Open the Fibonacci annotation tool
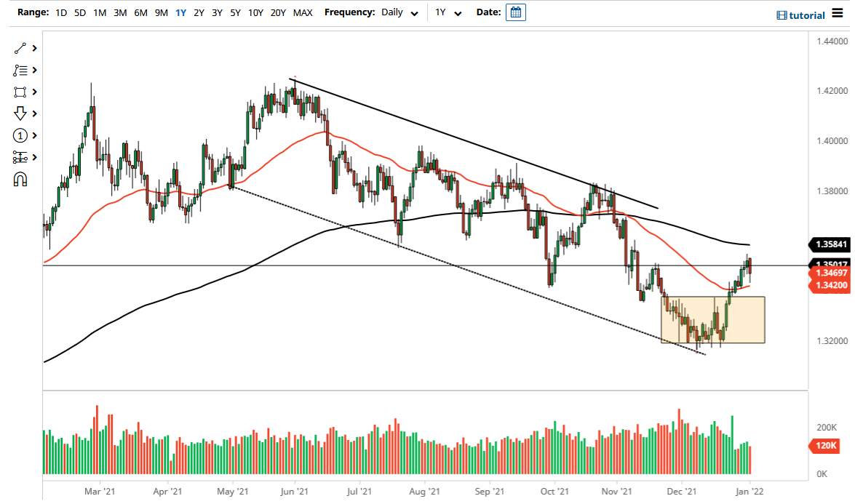The height and width of the screenshot is (504, 855). point(20,70)
